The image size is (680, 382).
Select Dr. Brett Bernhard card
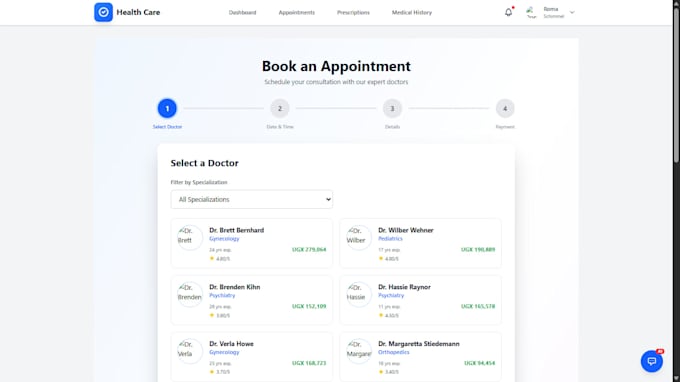pos(252,243)
